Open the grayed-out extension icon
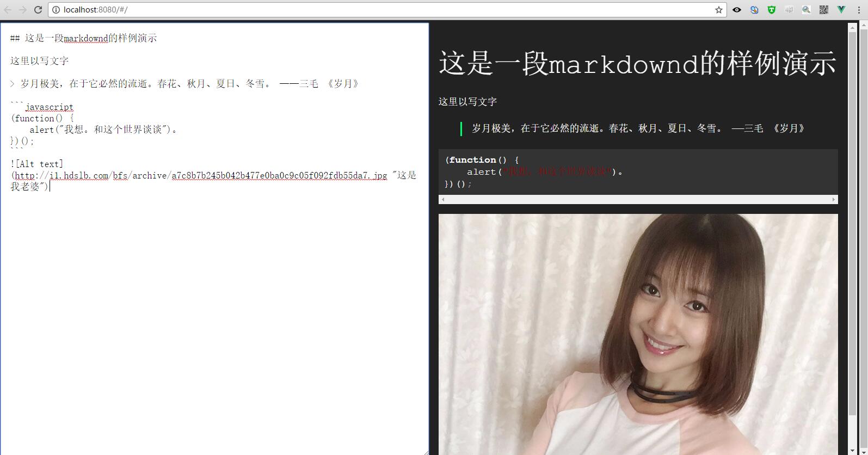The width and height of the screenshot is (868, 455). 789,10
